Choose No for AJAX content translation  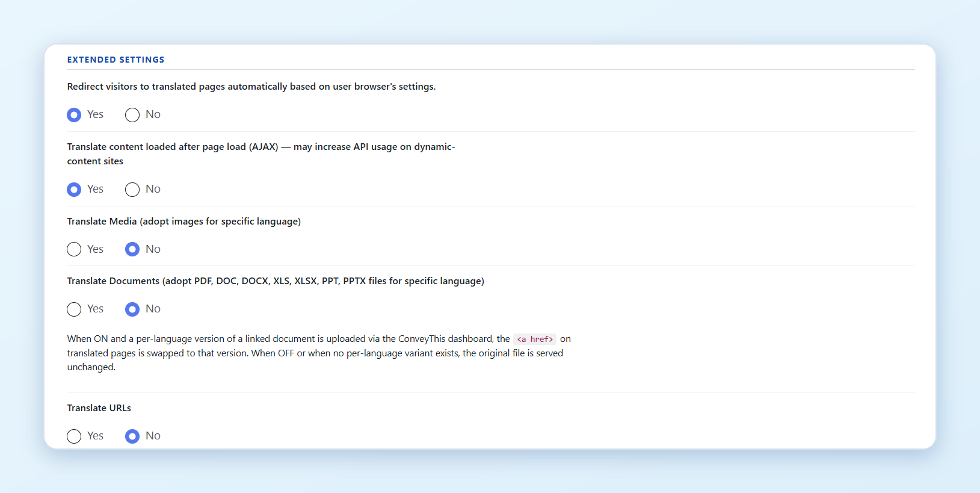(132, 189)
